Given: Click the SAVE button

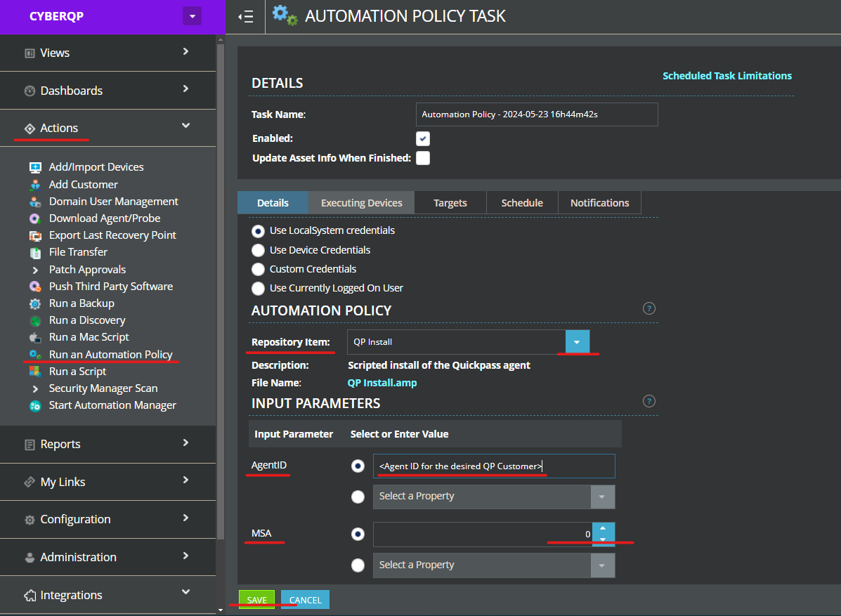Looking at the screenshot, I should 257,600.
